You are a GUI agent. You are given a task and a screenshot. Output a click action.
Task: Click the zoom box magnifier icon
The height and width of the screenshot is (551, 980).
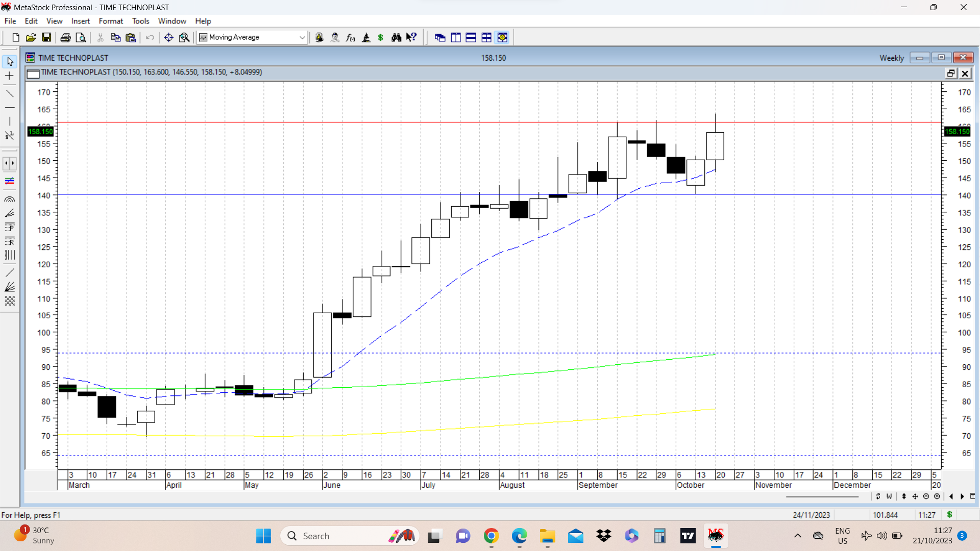click(184, 37)
